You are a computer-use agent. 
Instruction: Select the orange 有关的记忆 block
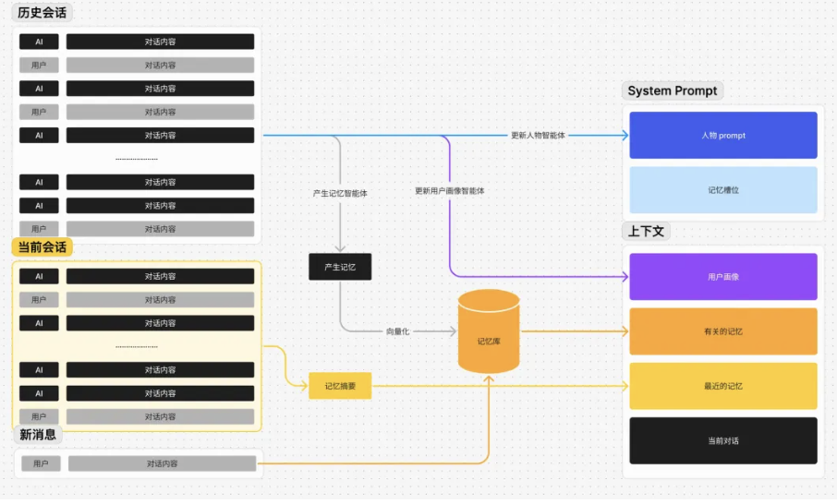722,331
